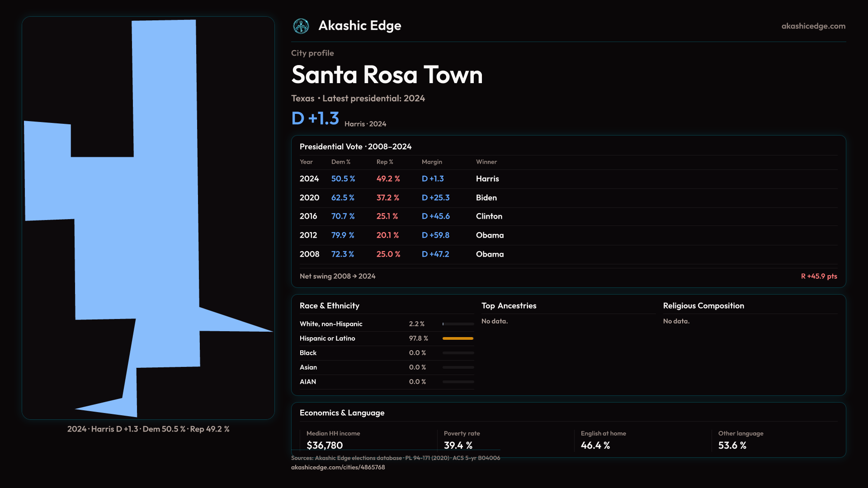Click the Hispanic or Latino orange bar
Screen dimensions: 868x488
point(458,338)
